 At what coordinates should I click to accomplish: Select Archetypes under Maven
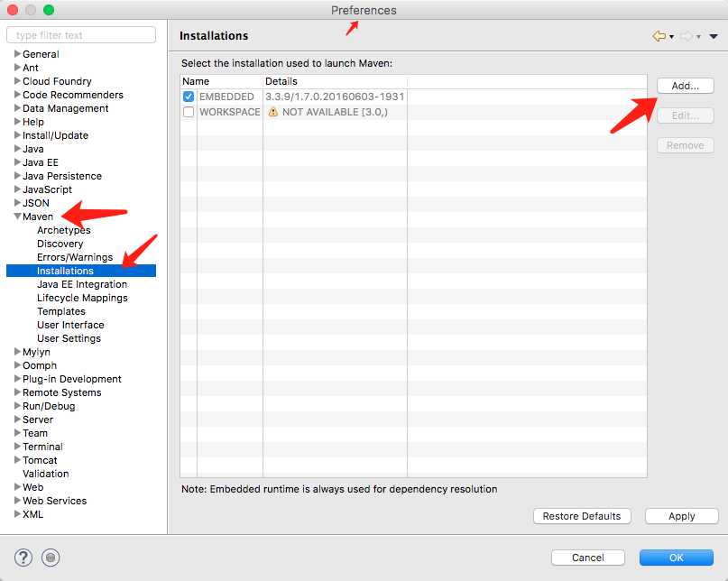(64, 230)
